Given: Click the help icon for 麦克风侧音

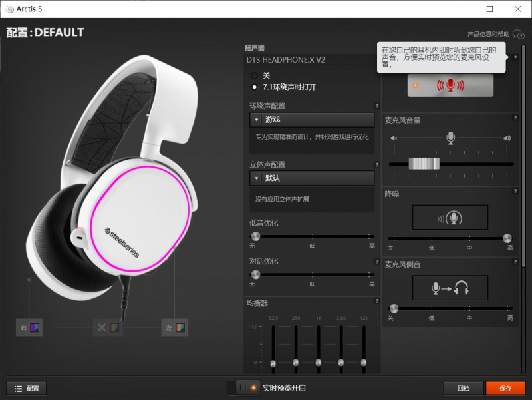Looking at the screenshot, I should pyautogui.click(x=515, y=262).
